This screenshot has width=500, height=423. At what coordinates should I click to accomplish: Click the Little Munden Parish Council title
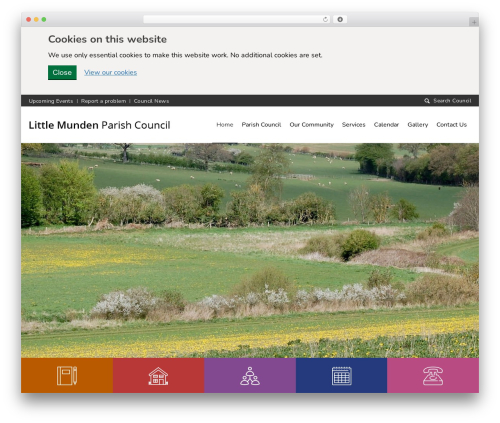[99, 125]
